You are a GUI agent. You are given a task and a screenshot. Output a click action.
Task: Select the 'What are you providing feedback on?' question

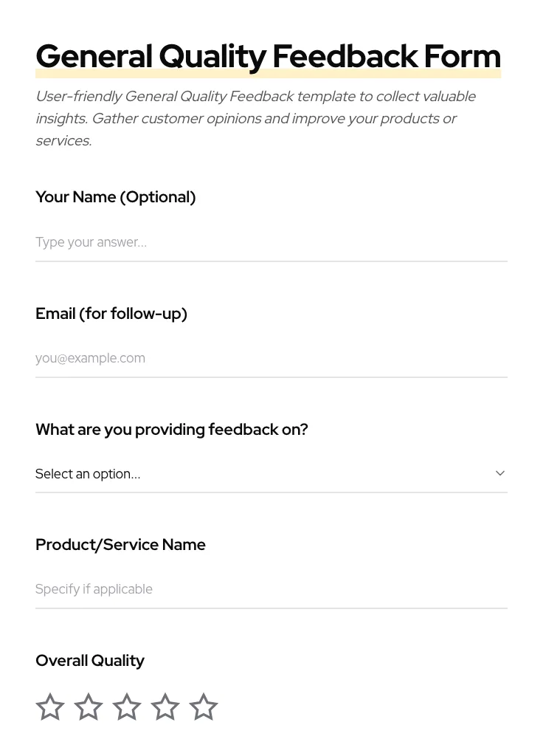coord(171,429)
